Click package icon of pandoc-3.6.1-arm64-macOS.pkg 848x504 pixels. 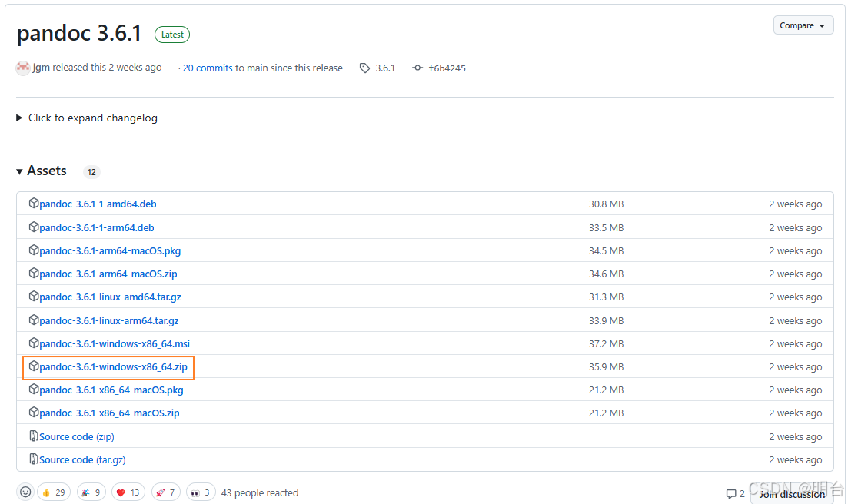click(x=34, y=250)
